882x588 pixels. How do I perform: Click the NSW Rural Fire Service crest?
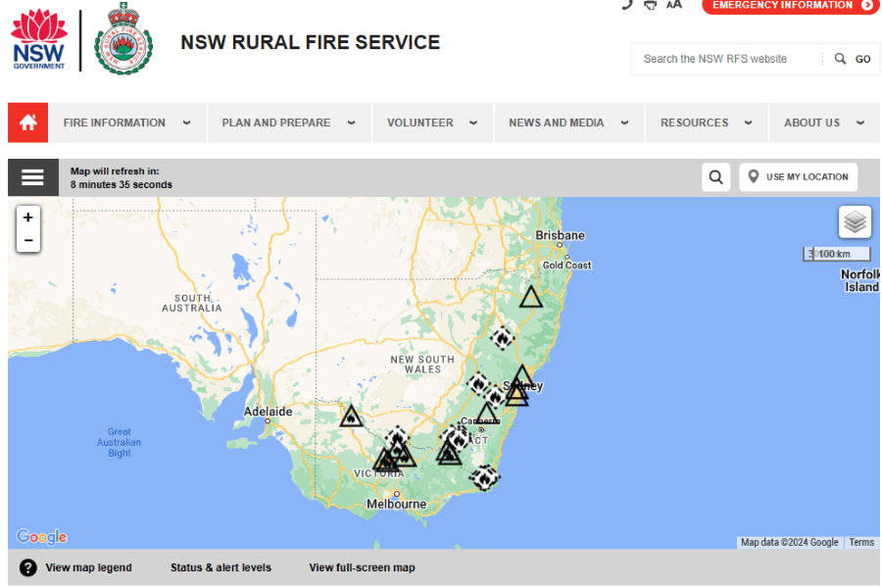point(123,38)
